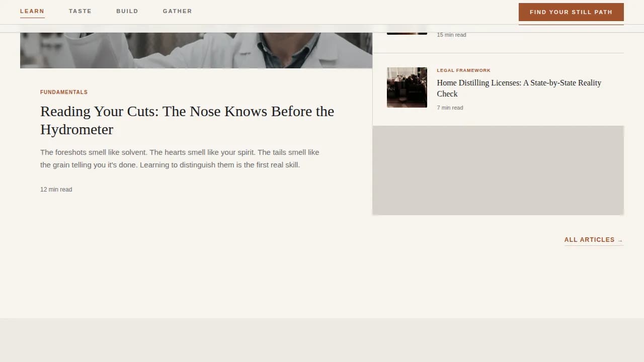The image size is (644, 362).
Task: Click the Find Your Still Path button
Action: pos(571,12)
